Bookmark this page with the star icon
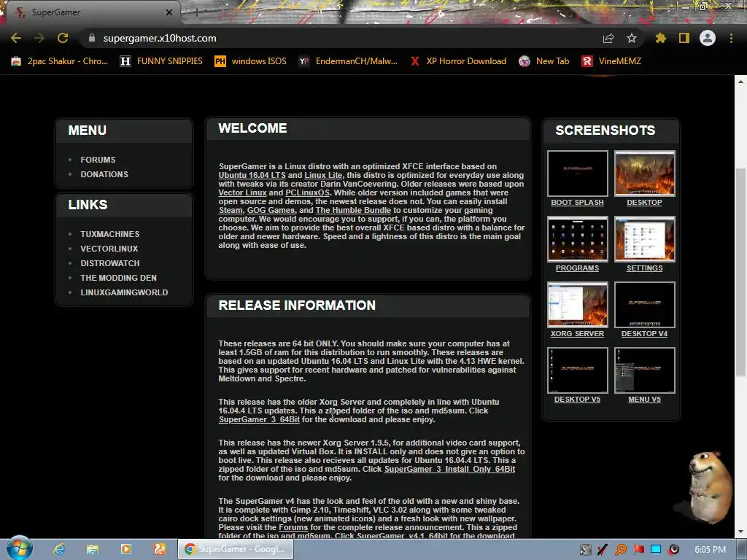 click(632, 38)
